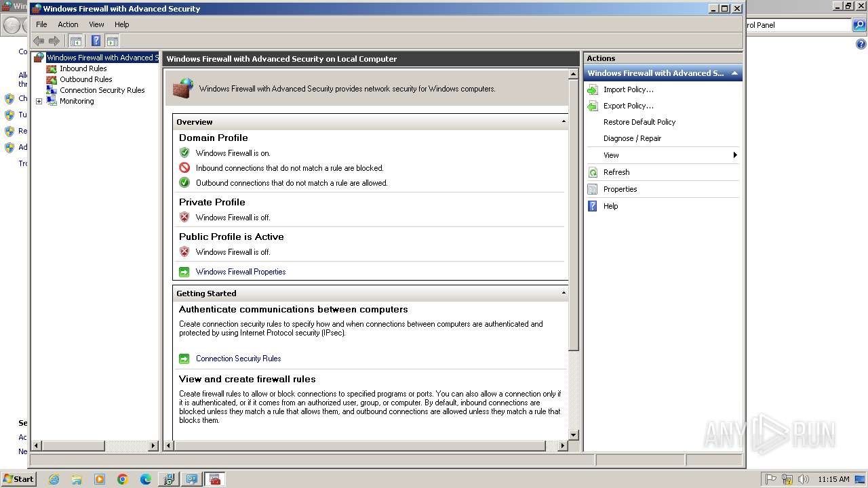Select the Inbound Rules icon in the tree
Image resolution: width=868 pixels, height=488 pixels.
click(x=52, y=68)
